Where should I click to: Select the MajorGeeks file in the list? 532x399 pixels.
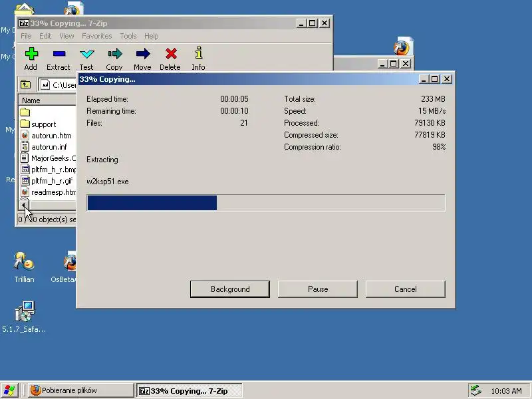[x=47, y=158]
